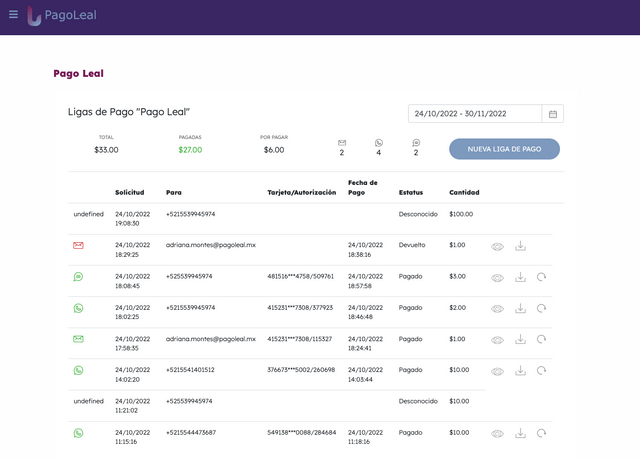640x458 pixels.
Task: Click the $33.00 total amount
Action: pos(106,150)
